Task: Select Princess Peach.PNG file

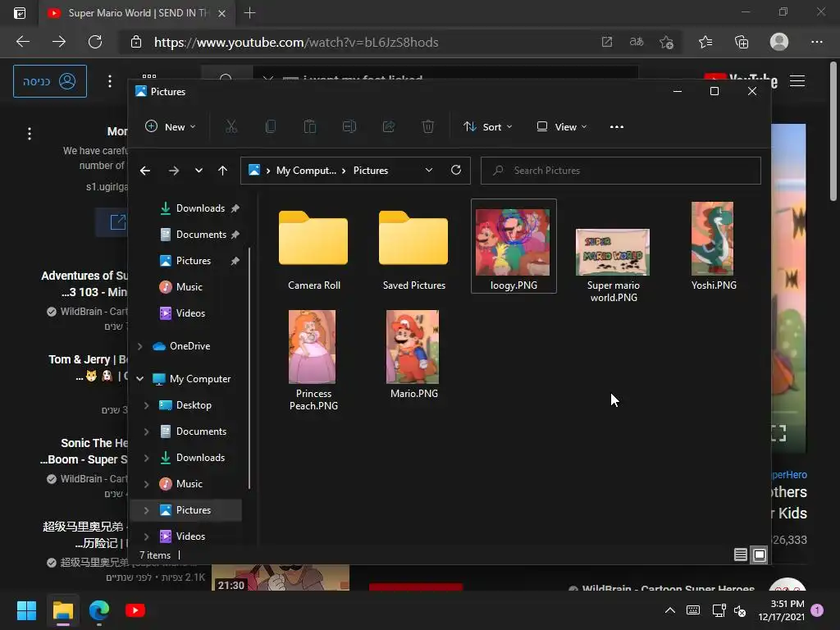Action: click(x=314, y=360)
